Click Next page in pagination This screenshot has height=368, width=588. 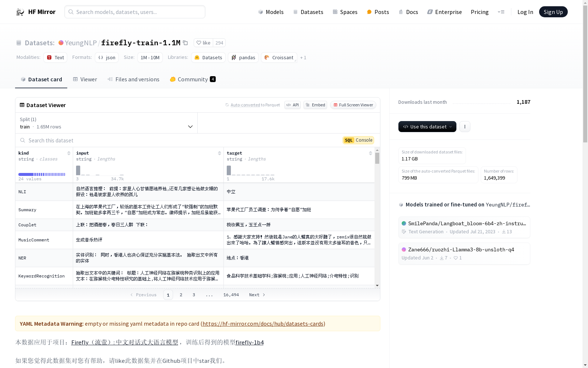pyautogui.click(x=257, y=295)
